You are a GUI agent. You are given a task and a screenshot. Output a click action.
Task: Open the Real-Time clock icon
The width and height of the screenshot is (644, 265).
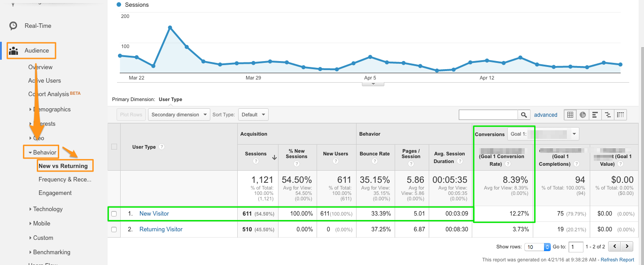pos(13,26)
